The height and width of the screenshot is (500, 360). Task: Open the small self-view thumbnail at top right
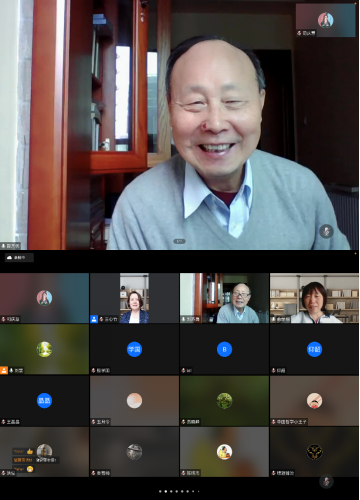pyautogui.click(x=325, y=20)
